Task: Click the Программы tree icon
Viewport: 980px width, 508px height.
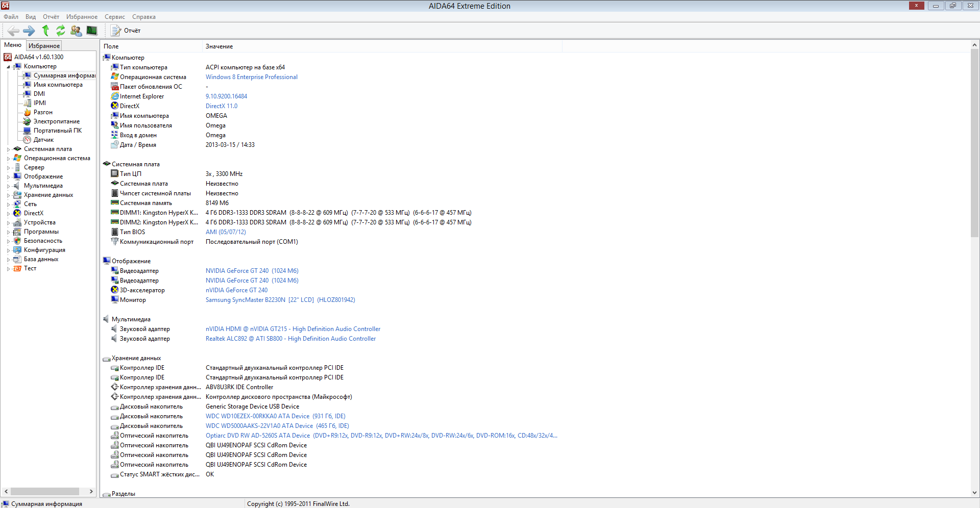Action: pyautogui.click(x=17, y=232)
